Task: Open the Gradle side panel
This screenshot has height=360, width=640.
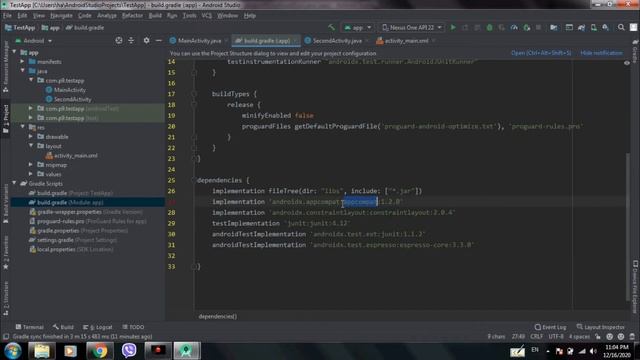Action: click(x=635, y=52)
